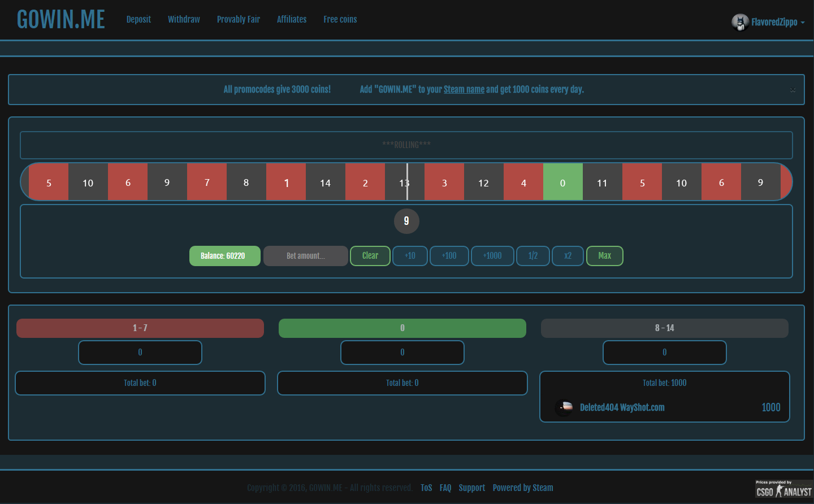Click the roulette tile numbered 11

[603, 182]
